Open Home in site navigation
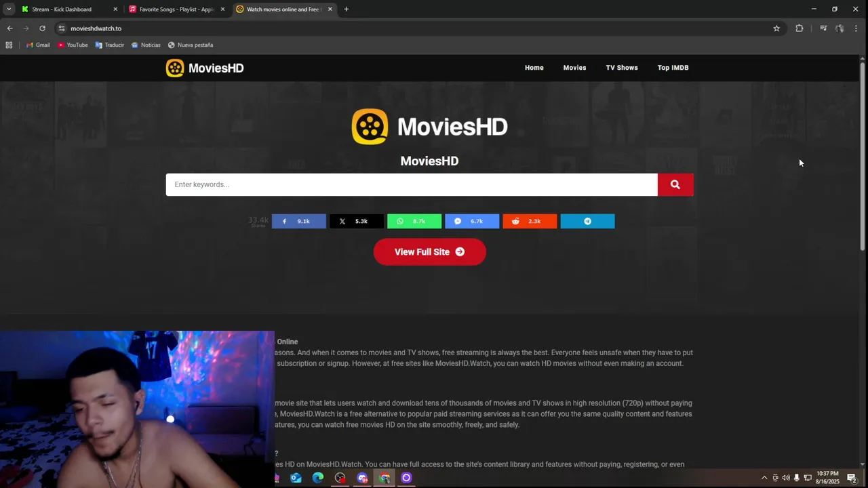The image size is (868, 488). (534, 68)
